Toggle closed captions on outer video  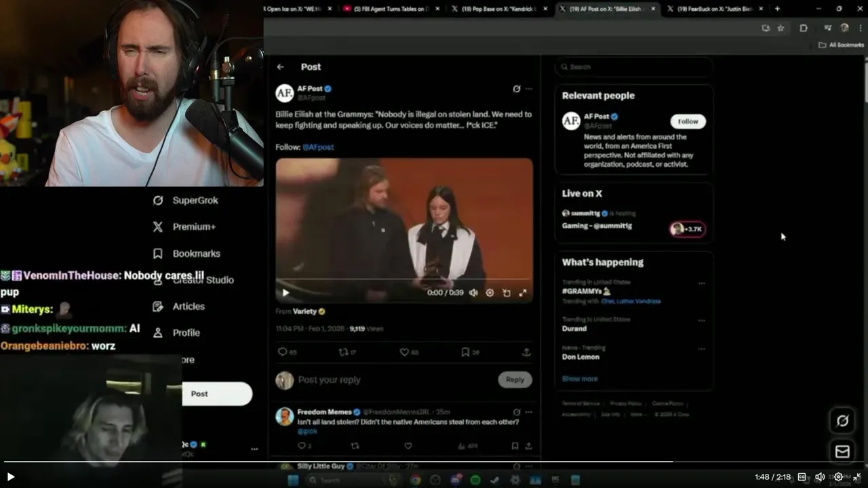tap(802, 476)
